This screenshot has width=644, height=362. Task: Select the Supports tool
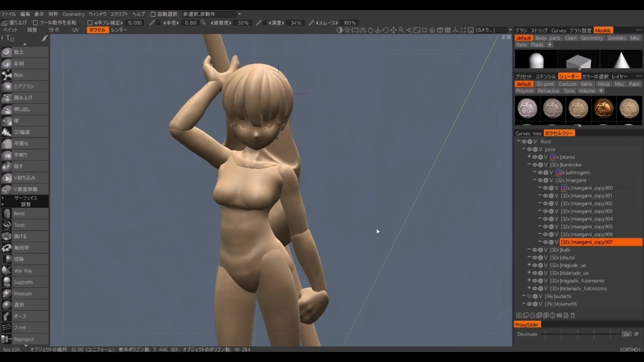pyautogui.click(x=24, y=282)
